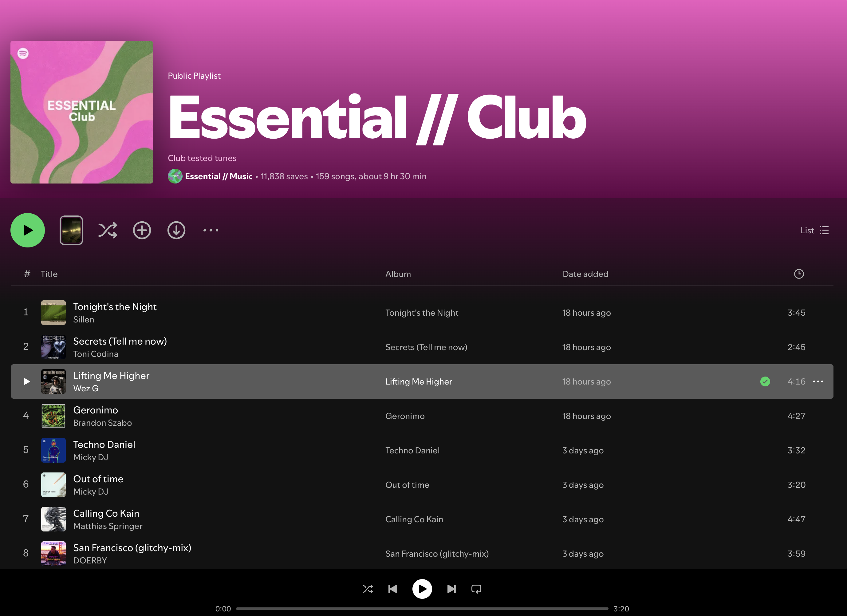This screenshot has width=847, height=616.
Task: Click Techno Daniel album art thumbnail
Action: 53,450
